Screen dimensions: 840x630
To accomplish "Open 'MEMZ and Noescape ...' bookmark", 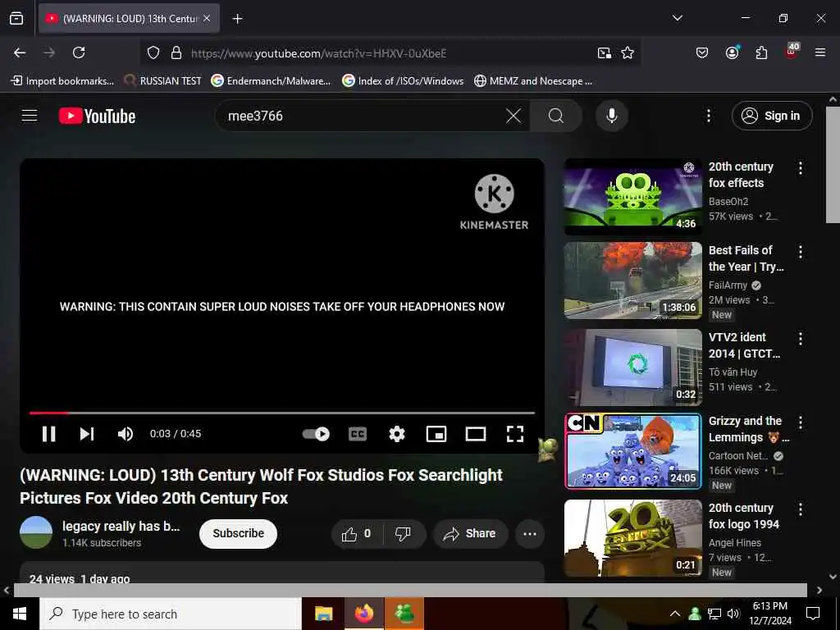I will click(533, 81).
